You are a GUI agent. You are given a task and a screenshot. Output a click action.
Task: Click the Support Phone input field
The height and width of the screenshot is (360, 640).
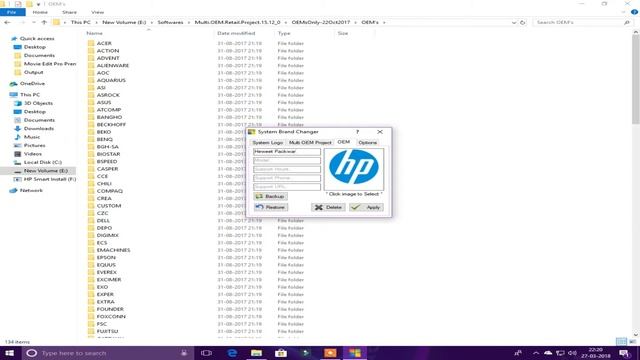coord(287,178)
